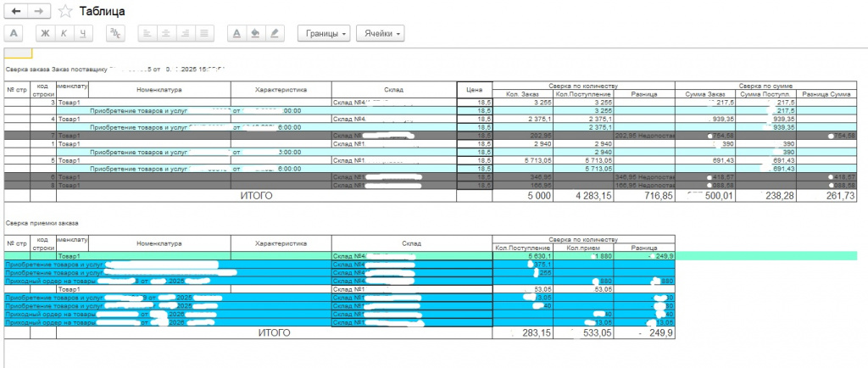The height and width of the screenshot is (368, 868).
Task: Justify text alignment
Action: tap(204, 34)
